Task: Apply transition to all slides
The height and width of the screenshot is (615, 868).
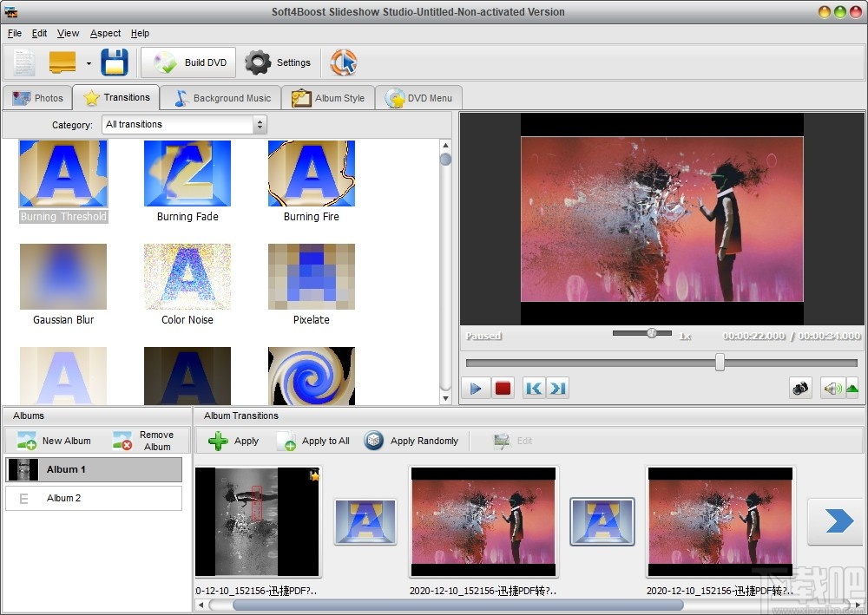Action: [313, 441]
